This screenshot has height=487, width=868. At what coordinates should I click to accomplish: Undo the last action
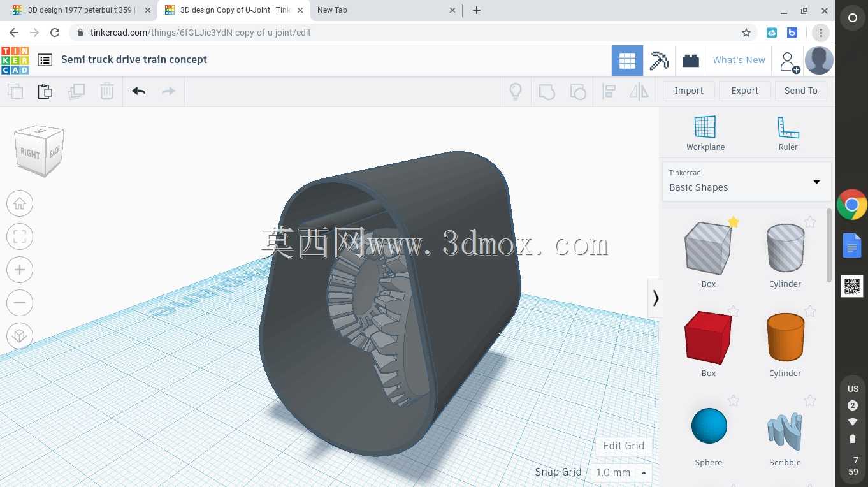tap(139, 91)
